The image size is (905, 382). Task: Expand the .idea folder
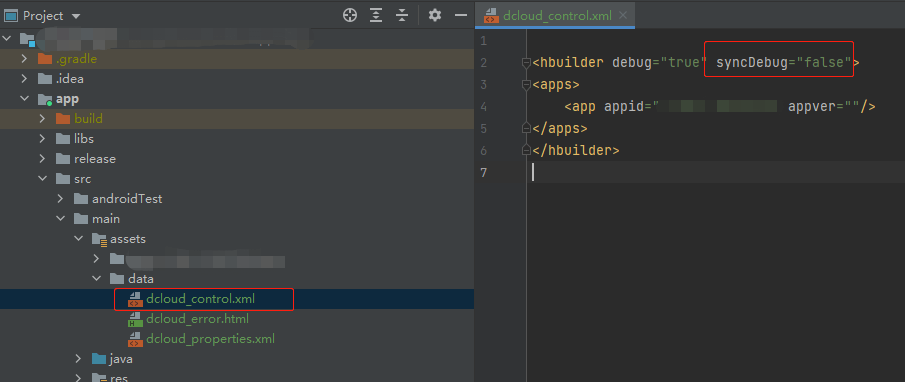coord(24,78)
